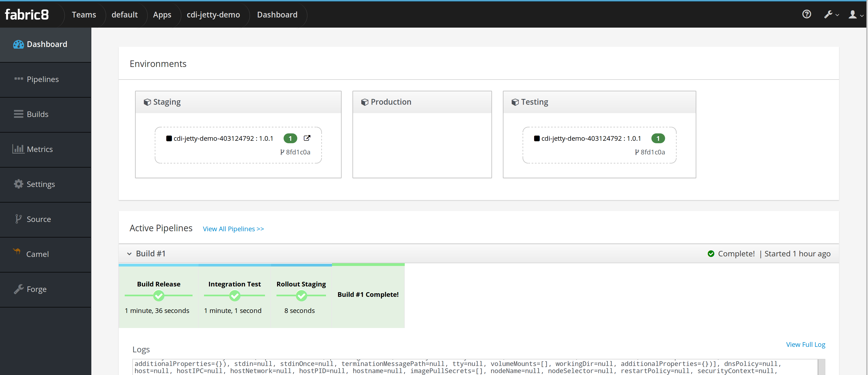Click Integration Test stage checkmark

pyautogui.click(x=235, y=295)
